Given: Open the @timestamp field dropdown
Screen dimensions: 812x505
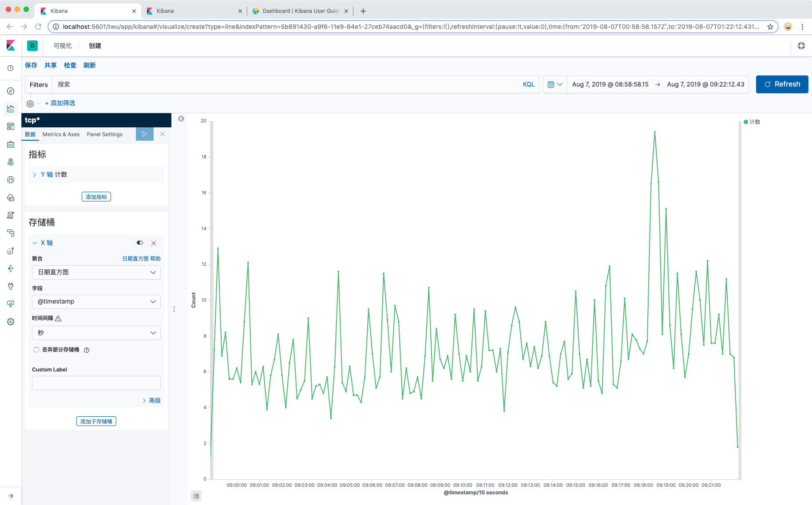Looking at the screenshot, I should point(96,302).
